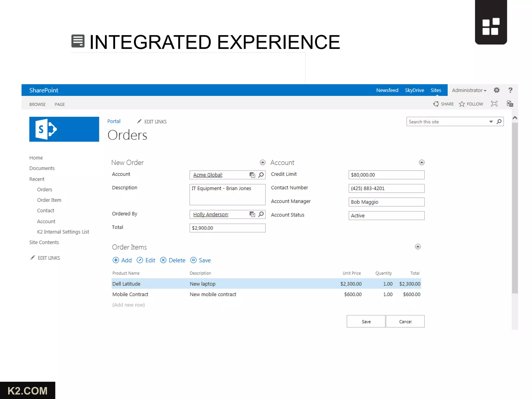This screenshot has height=399, width=532.
Task: Click the SharePoint brand text
Action: 44,90
